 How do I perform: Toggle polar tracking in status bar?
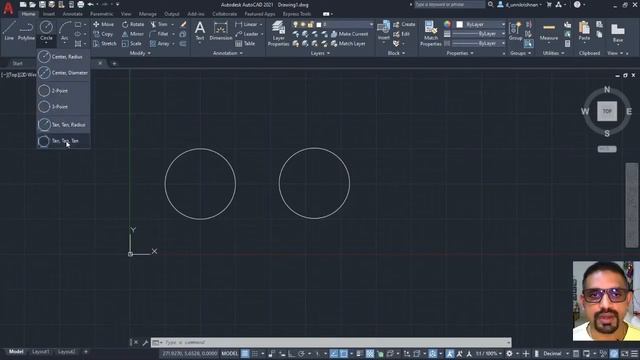[x=301, y=353]
